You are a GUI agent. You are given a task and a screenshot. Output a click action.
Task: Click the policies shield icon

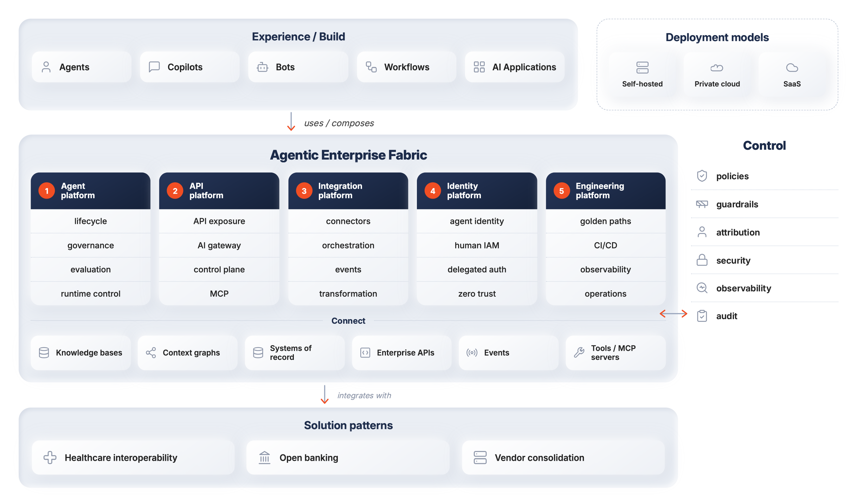click(x=702, y=176)
